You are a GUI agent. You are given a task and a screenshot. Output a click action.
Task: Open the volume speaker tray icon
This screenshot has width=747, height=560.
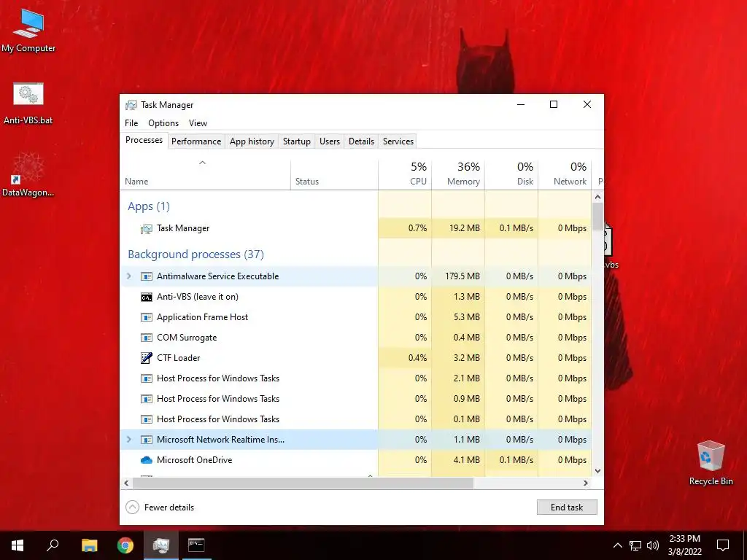pyautogui.click(x=653, y=545)
